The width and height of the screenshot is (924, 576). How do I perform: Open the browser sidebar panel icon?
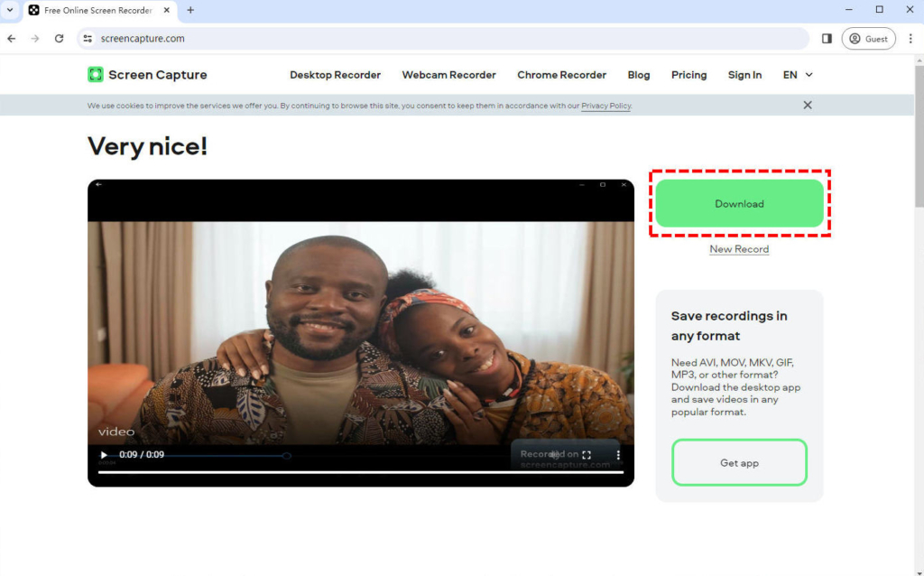click(x=825, y=38)
